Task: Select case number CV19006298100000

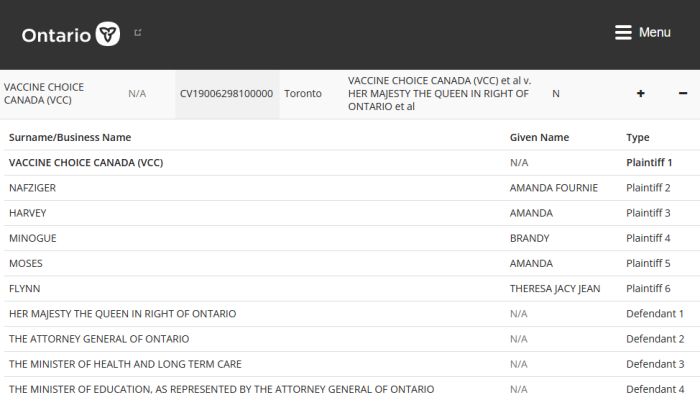Action: coord(226,93)
